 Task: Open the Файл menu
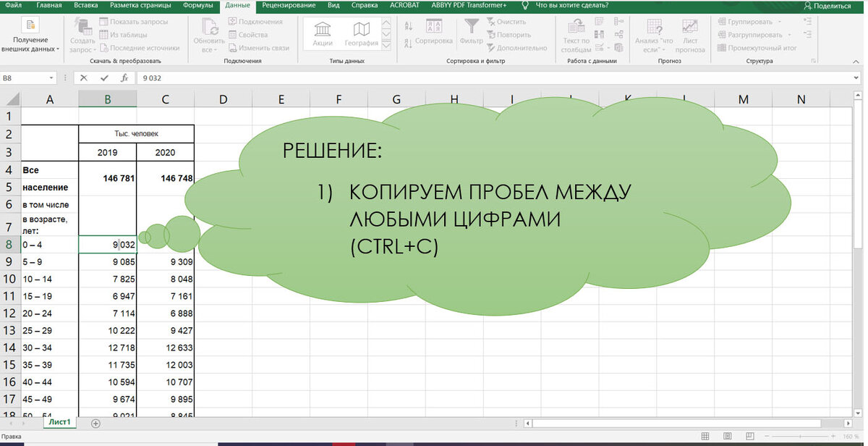tap(14, 5)
